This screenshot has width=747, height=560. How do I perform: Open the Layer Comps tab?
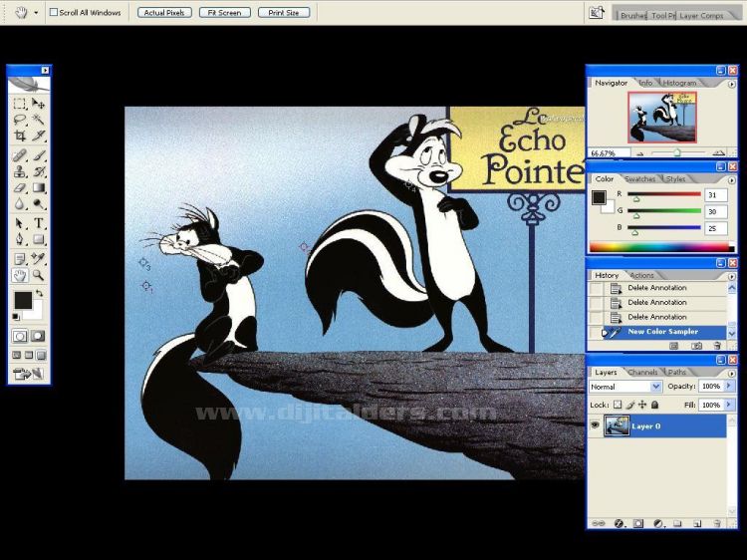(x=701, y=15)
